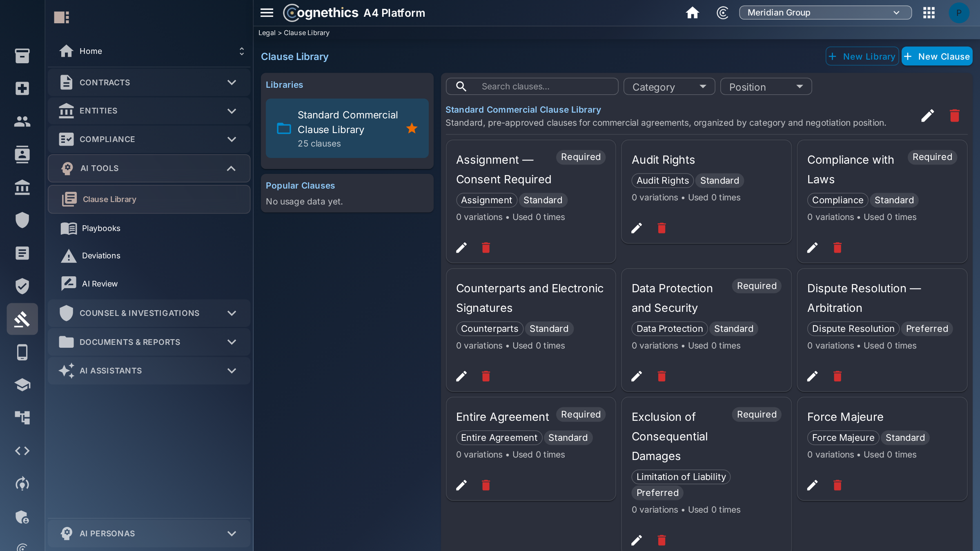
Task: Delete the Standard Commercial Clause Library
Action: click(954, 116)
